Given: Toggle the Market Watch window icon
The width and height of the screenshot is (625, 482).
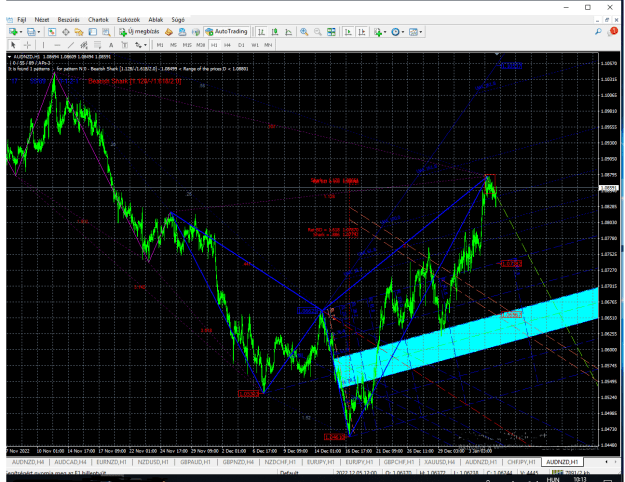Looking at the screenshot, I should pyautogui.click(x=52, y=32).
